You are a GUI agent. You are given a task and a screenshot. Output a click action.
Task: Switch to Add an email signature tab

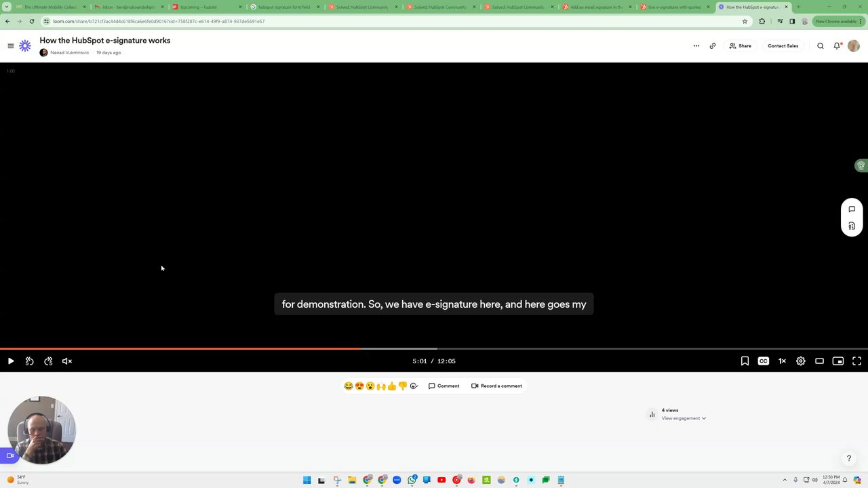click(595, 7)
